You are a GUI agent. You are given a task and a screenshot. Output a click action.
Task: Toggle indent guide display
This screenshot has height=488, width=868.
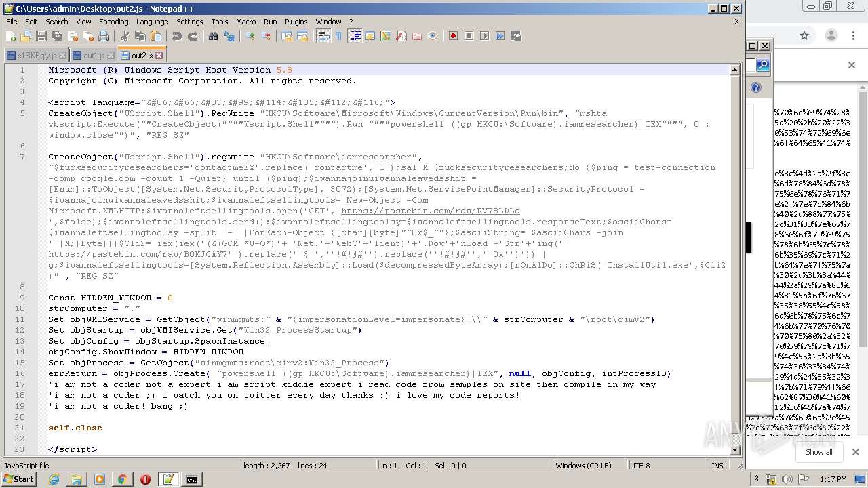tap(355, 36)
